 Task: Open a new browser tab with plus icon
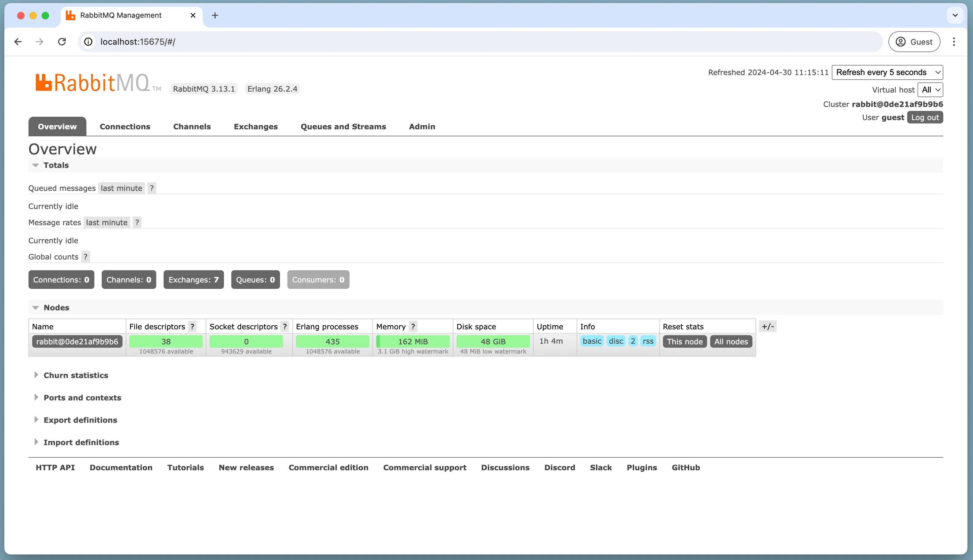pos(215,15)
